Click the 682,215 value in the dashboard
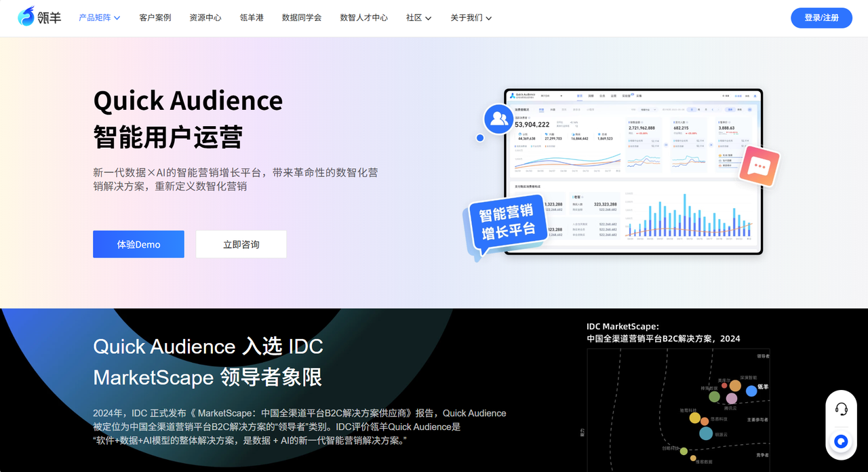 click(x=681, y=127)
